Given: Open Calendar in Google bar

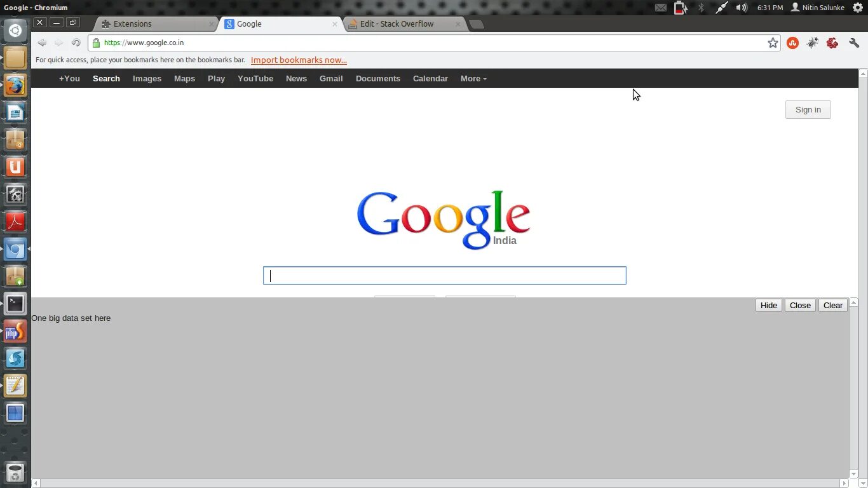Looking at the screenshot, I should tap(430, 79).
